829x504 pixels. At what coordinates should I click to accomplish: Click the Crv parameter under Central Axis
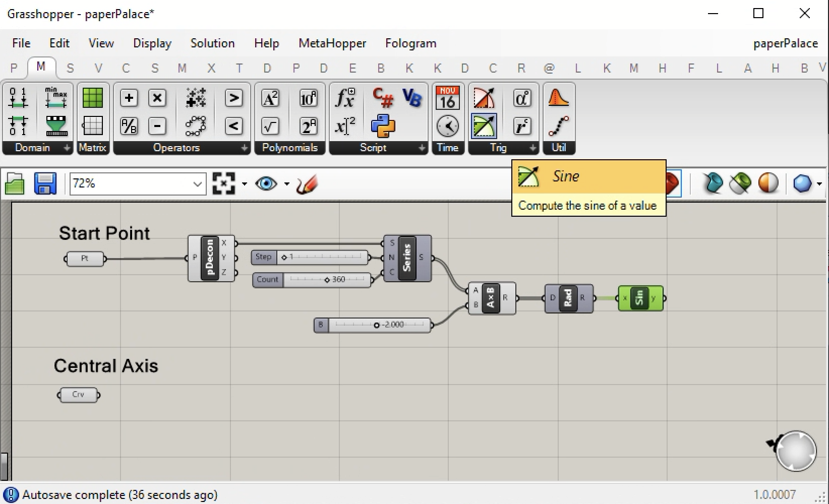point(78,395)
